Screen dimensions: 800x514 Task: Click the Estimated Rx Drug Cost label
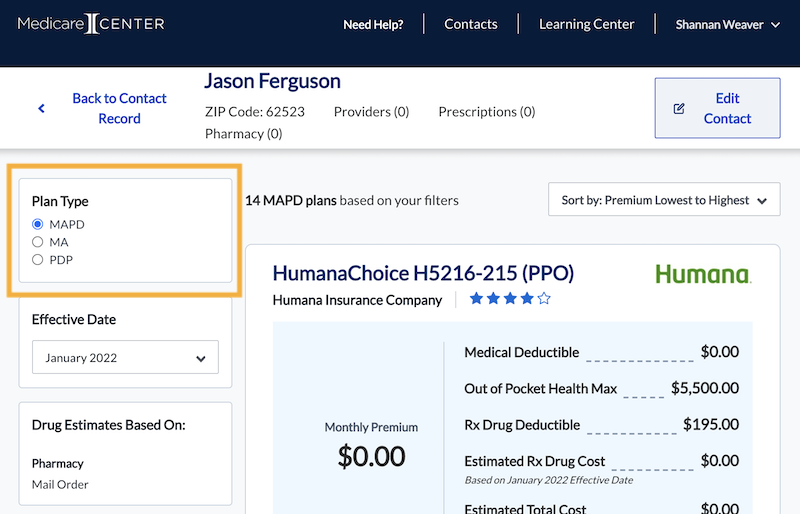[534, 461]
